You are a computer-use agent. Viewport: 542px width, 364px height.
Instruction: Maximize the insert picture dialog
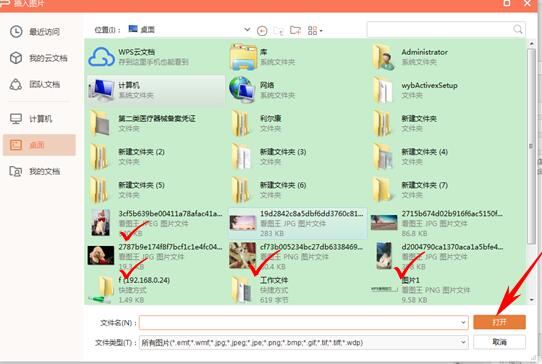tap(507, 3)
